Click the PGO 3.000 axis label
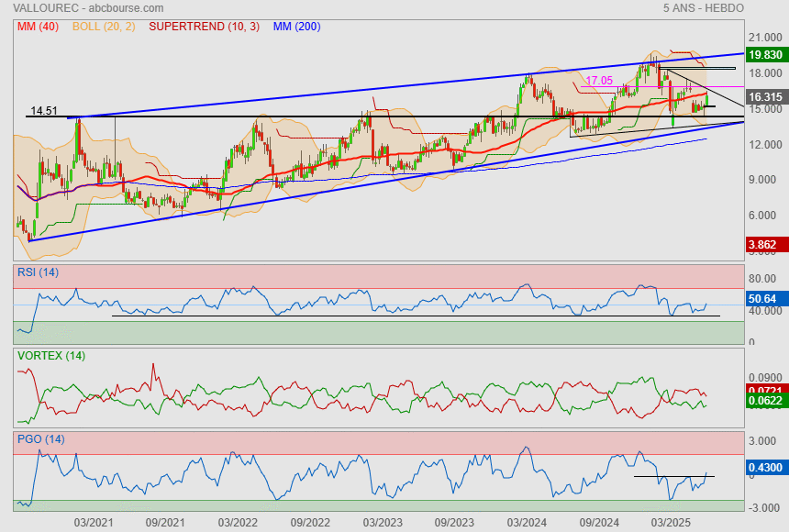Viewport: 789px width, 532px height. pyautogui.click(x=762, y=441)
